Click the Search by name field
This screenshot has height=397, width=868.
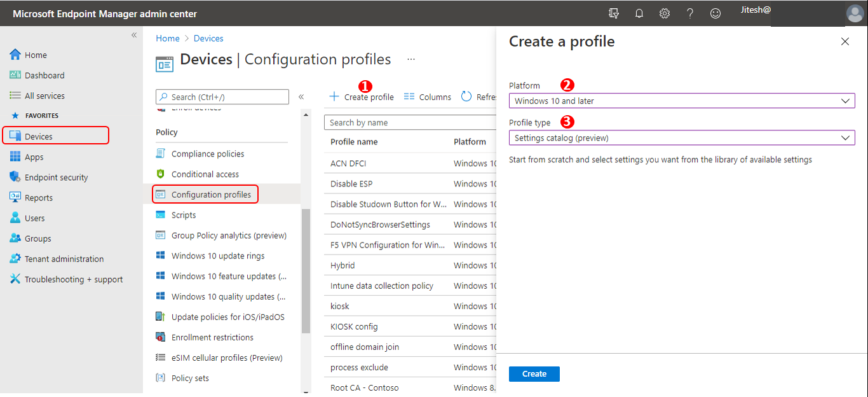(x=410, y=122)
